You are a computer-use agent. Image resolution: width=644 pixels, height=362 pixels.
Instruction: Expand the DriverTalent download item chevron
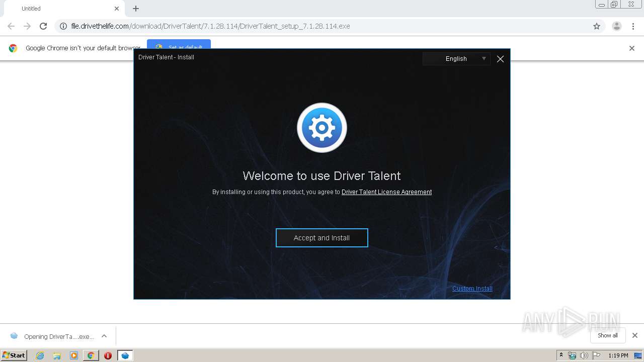pyautogui.click(x=104, y=336)
